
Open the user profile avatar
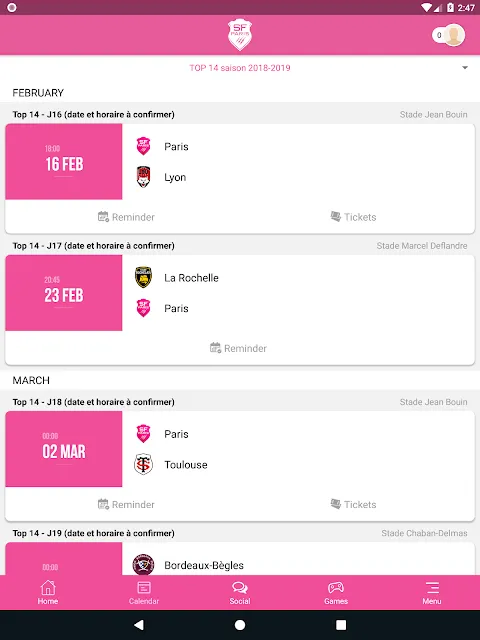[x=454, y=35]
